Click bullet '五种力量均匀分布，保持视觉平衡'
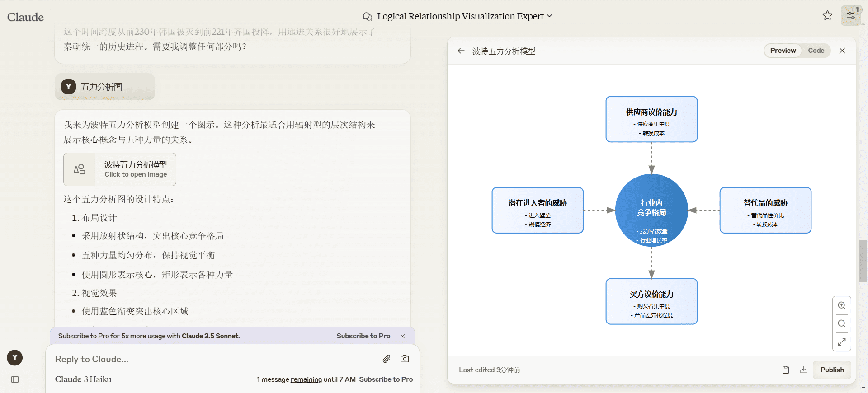Screen dimensions: 868x393 (x=148, y=255)
